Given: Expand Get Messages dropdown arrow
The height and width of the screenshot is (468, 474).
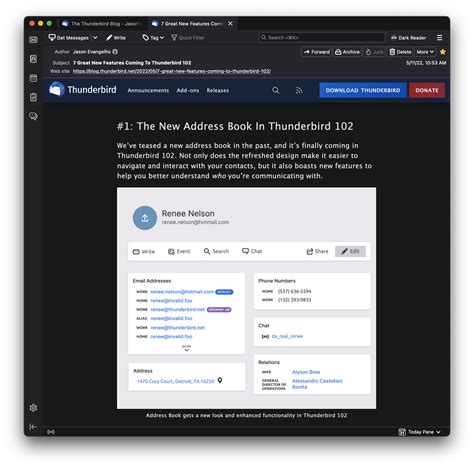Looking at the screenshot, I should pyautogui.click(x=95, y=38).
